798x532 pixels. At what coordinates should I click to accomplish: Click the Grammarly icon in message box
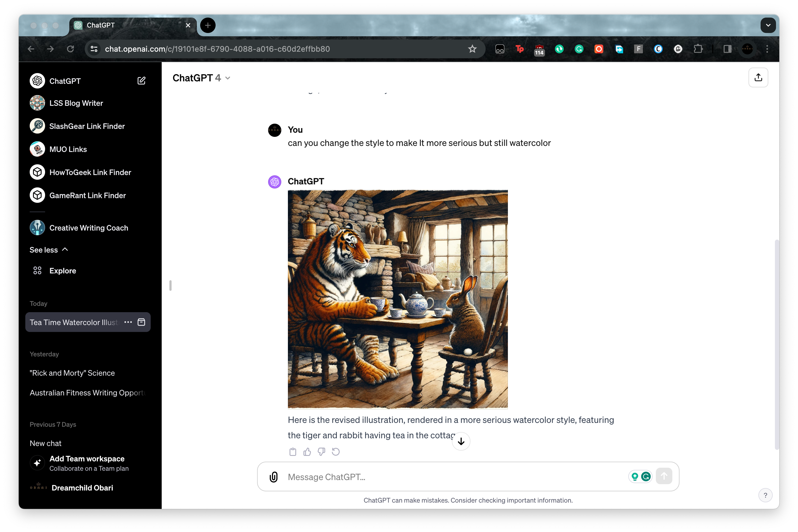[646, 477]
